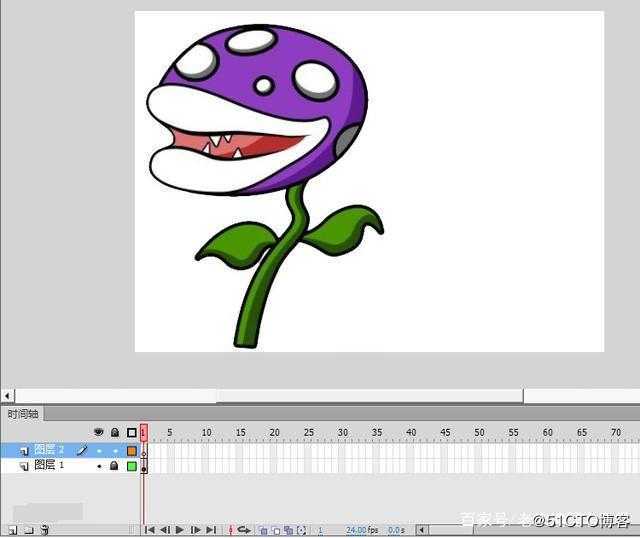This screenshot has width=640, height=538.
Task: Step forward one frame
Action: (x=196, y=529)
